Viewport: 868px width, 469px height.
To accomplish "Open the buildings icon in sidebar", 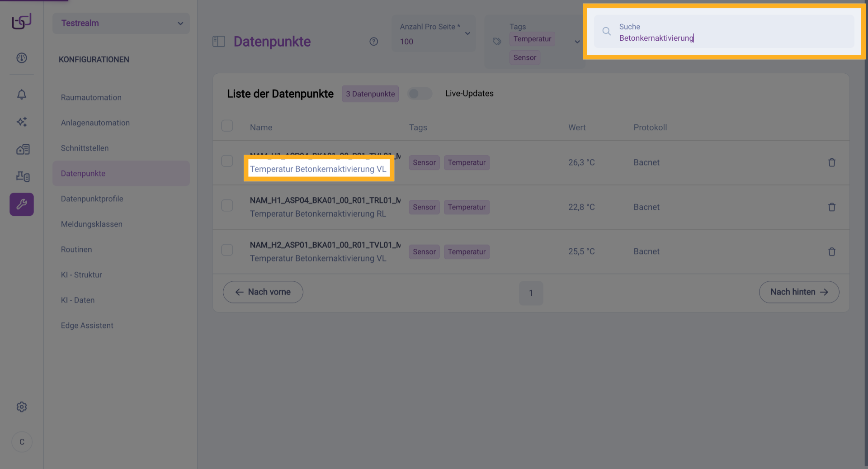I will pyautogui.click(x=23, y=149).
